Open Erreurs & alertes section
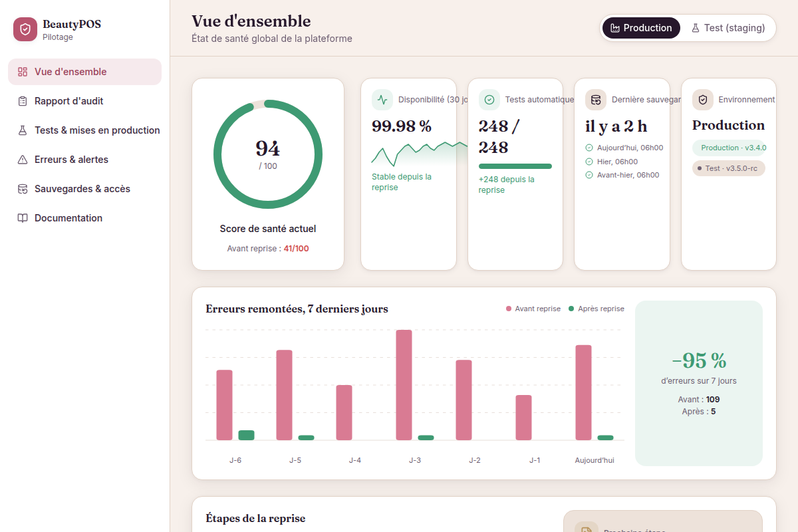798x532 pixels. (x=84, y=160)
